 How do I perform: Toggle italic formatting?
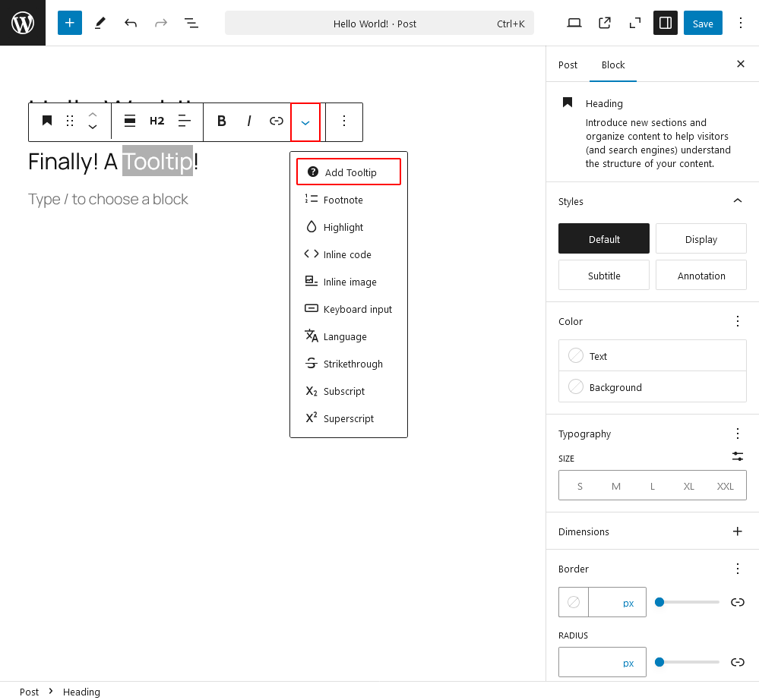(x=248, y=121)
